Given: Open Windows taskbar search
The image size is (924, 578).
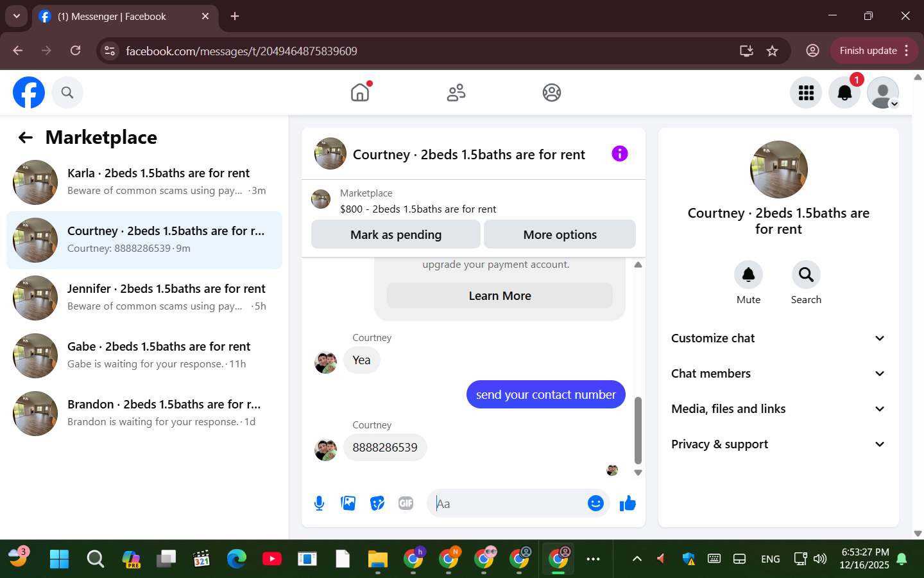Looking at the screenshot, I should click(x=96, y=559).
